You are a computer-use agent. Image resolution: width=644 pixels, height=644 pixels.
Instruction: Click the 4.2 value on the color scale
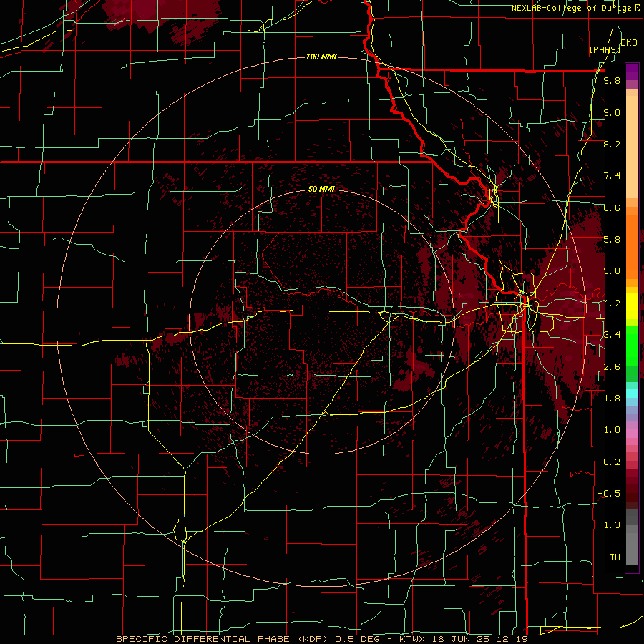click(612, 303)
